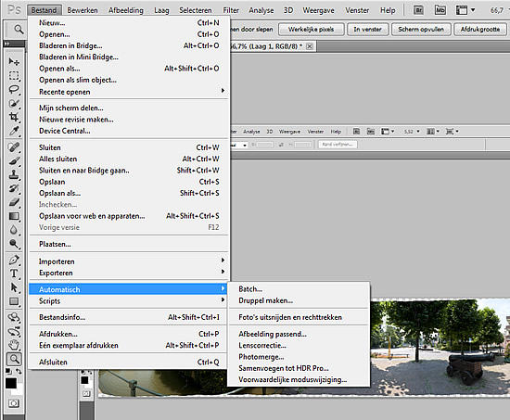The width and height of the screenshot is (510, 420).
Task: Expand the Importeren submenu
Action: [x=129, y=261]
